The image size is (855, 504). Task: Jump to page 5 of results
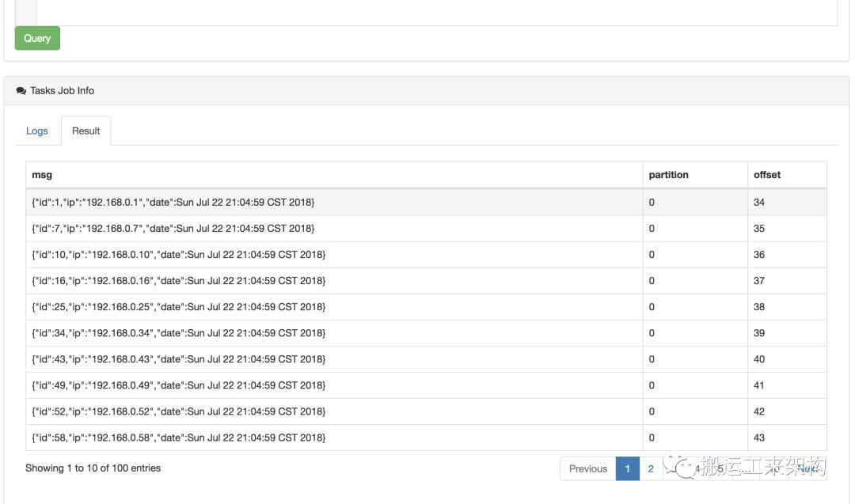coord(720,468)
